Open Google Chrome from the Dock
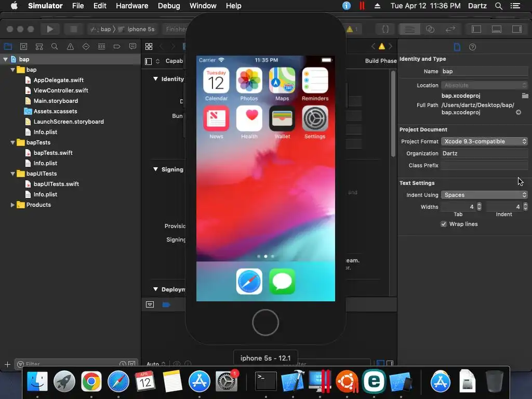The height and width of the screenshot is (399, 532). (91, 381)
